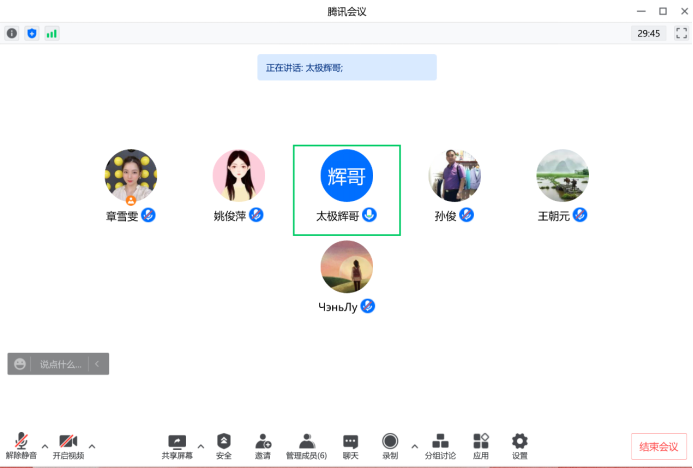Viewport: 693px width, 468px height.
Task: Click the orange host badge on 章雪雯
Action: [x=131, y=200]
